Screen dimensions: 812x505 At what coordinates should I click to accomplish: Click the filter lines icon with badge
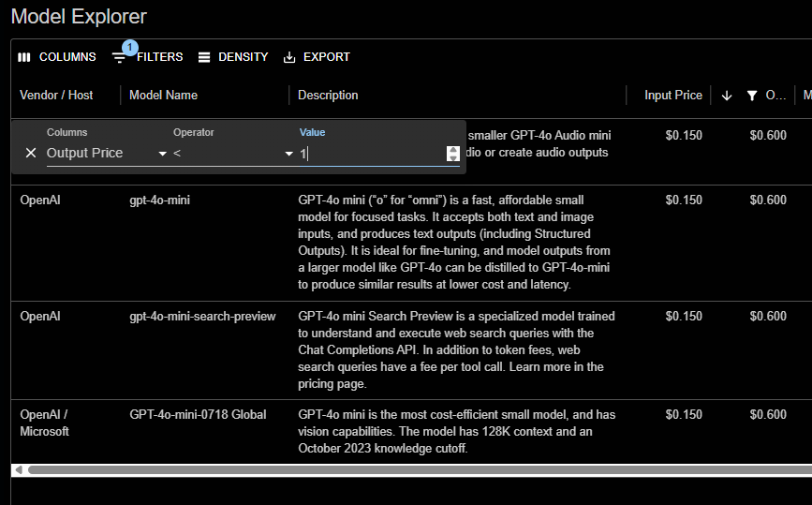tap(119, 57)
